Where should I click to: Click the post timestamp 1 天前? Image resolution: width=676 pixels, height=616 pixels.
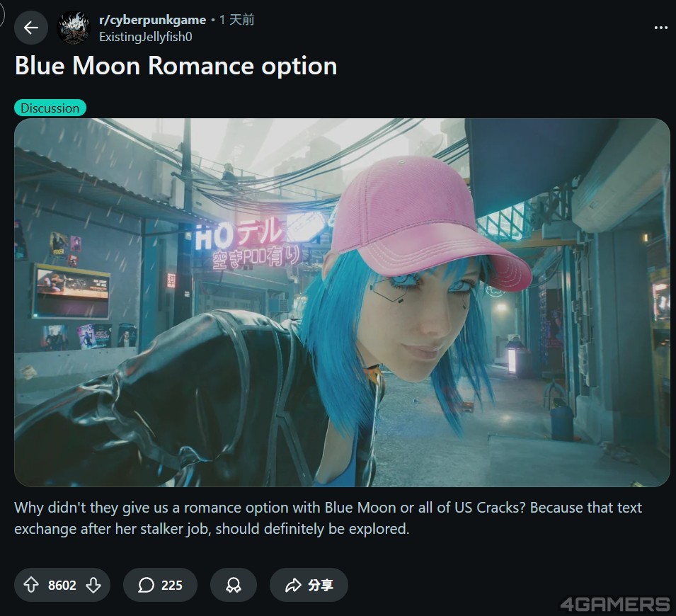236,20
